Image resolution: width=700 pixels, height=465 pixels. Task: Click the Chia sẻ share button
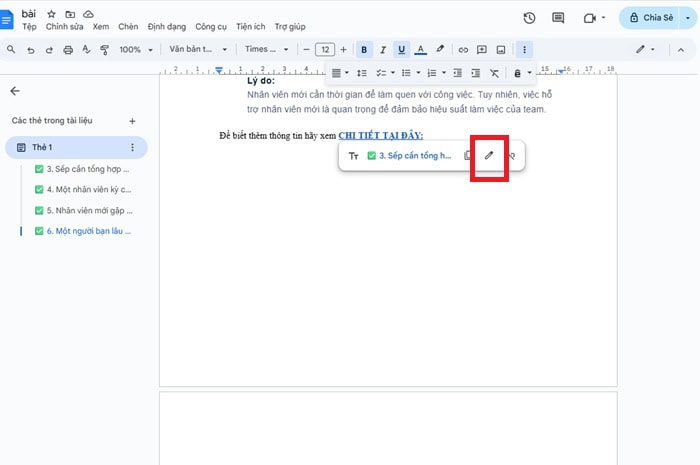coord(650,18)
